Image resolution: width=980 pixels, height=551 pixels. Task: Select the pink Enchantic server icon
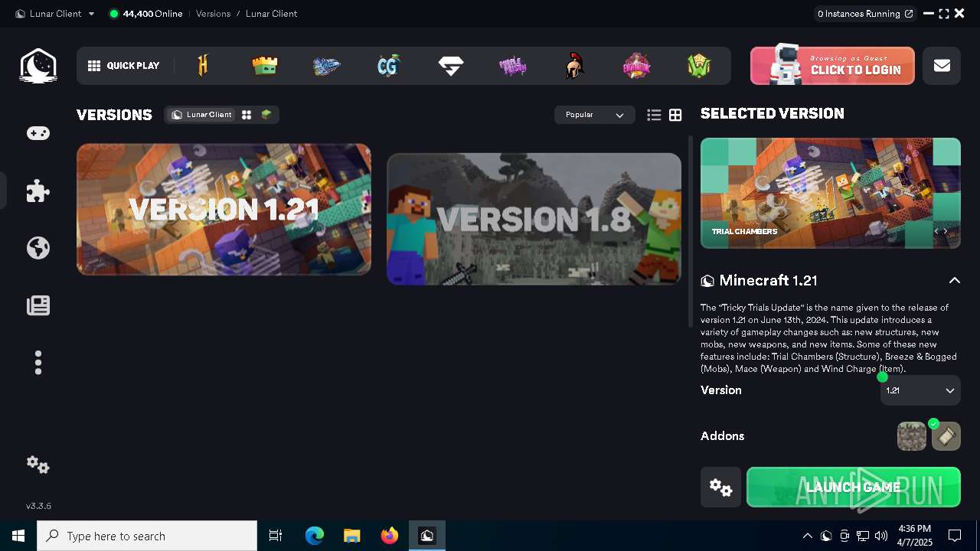coord(637,66)
